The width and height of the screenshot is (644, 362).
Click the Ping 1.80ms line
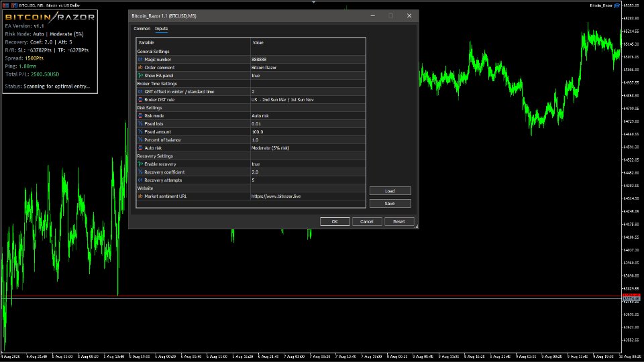(21, 66)
